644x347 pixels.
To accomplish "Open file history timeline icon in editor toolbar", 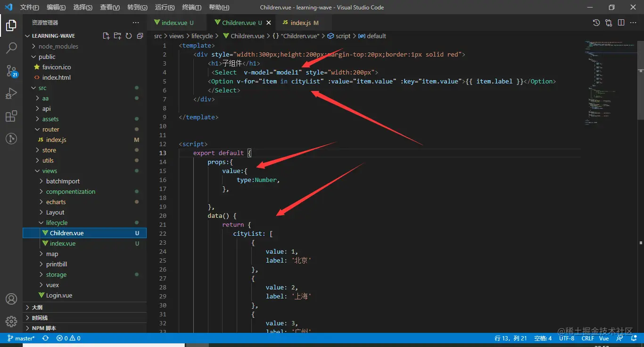I will (596, 23).
